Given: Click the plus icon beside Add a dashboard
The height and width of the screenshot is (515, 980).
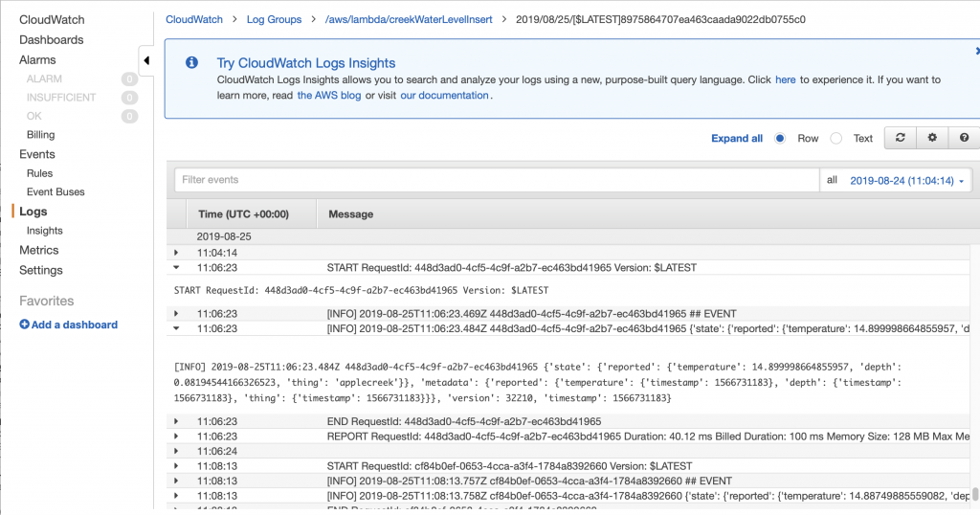Looking at the screenshot, I should pos(24,325).
